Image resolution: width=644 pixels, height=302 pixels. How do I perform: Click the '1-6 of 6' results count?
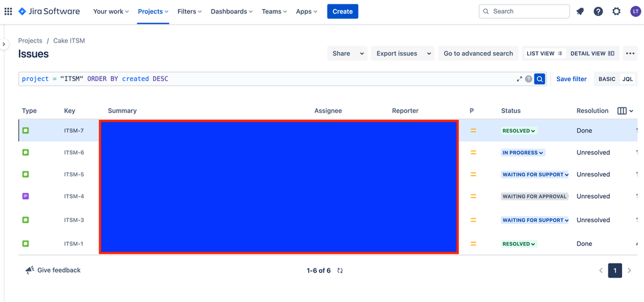318,270
